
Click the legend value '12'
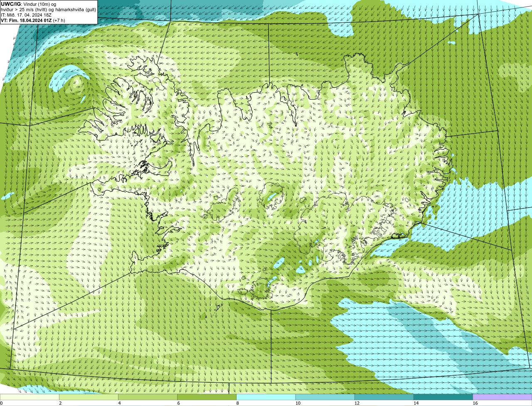click(357, 403)
